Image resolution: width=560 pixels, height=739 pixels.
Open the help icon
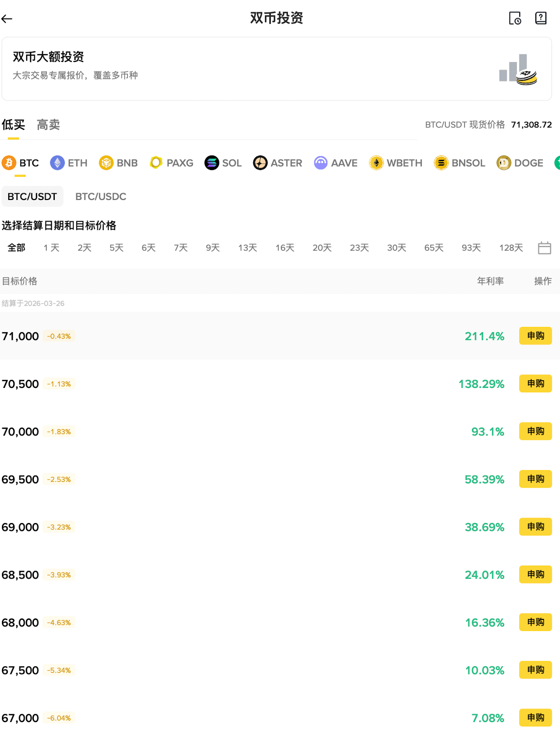click(540, 18)
